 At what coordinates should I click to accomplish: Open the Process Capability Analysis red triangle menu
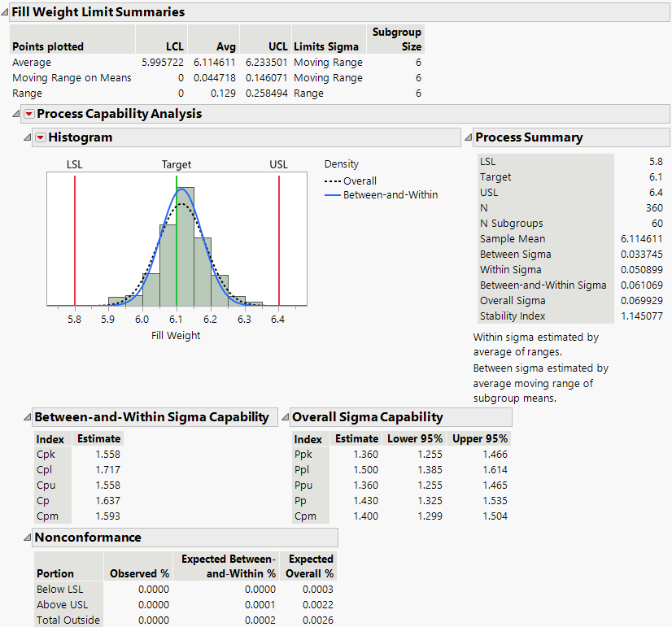coord(29,114)
